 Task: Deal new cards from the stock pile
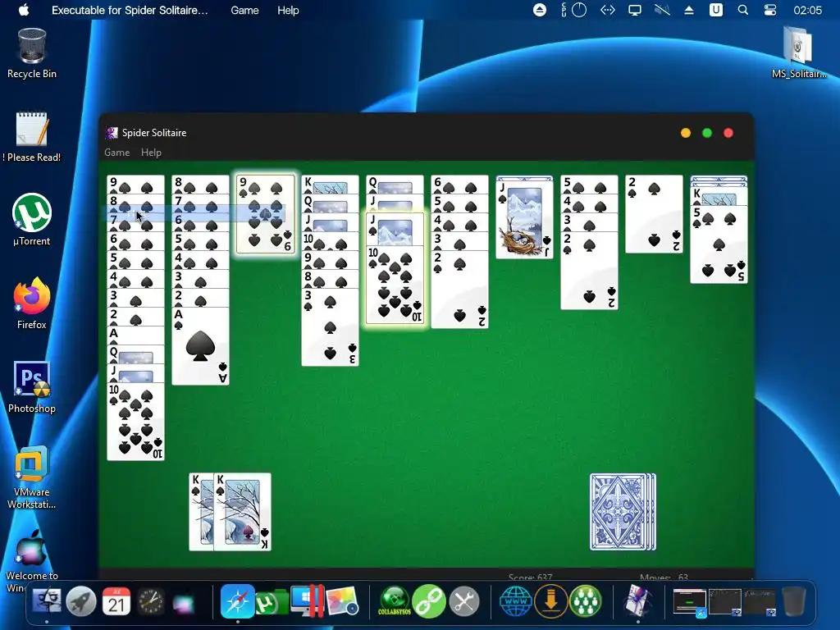(623, 512)
